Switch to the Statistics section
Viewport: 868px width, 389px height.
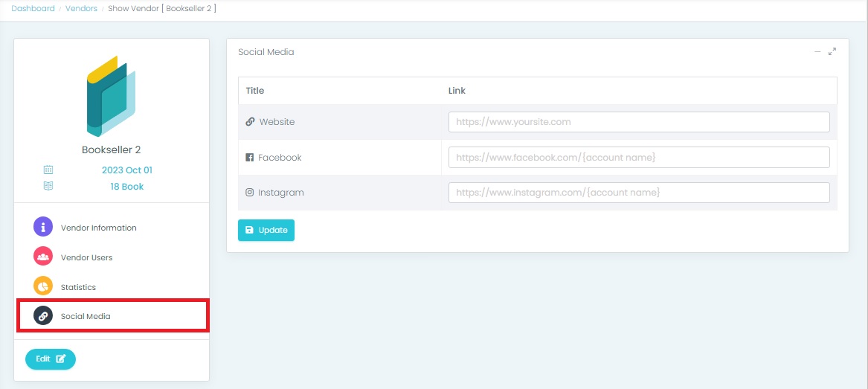78,287
